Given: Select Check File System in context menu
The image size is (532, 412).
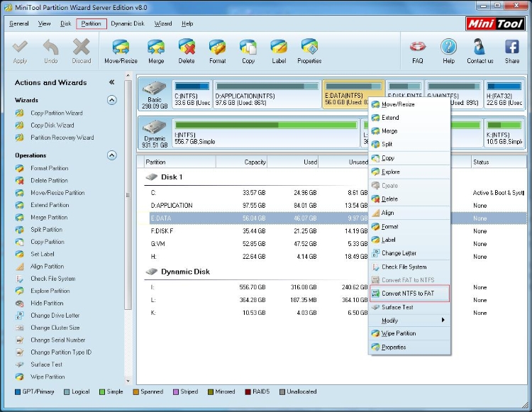Looking at the screenshot, I should coord(409,267).
